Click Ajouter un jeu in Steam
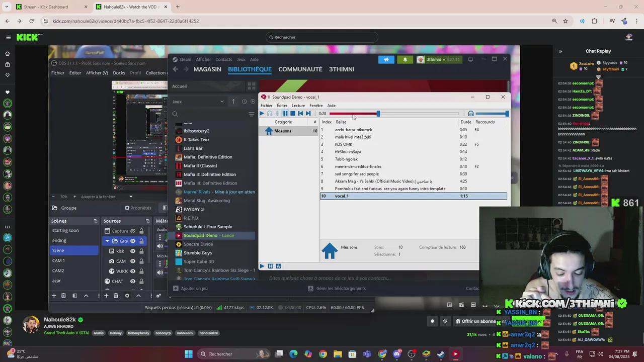The image size is (644, 362). point(190,289)
